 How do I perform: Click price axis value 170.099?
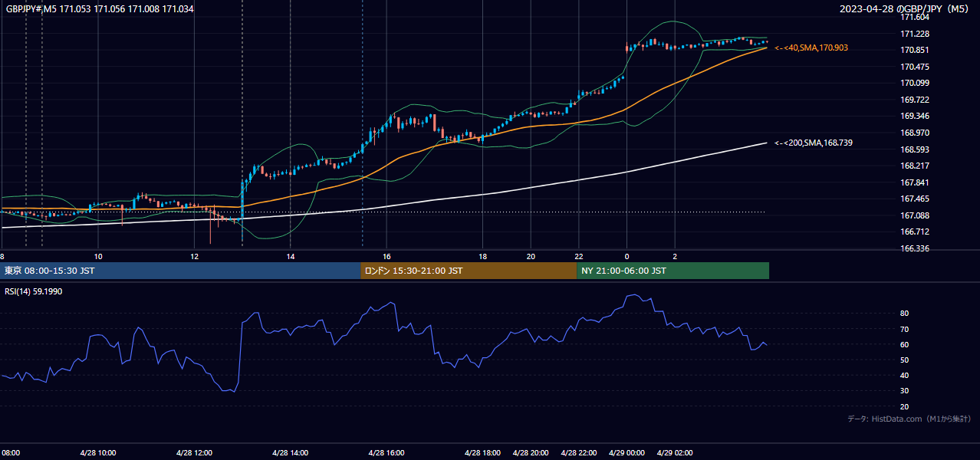click(x=914, y=83)
